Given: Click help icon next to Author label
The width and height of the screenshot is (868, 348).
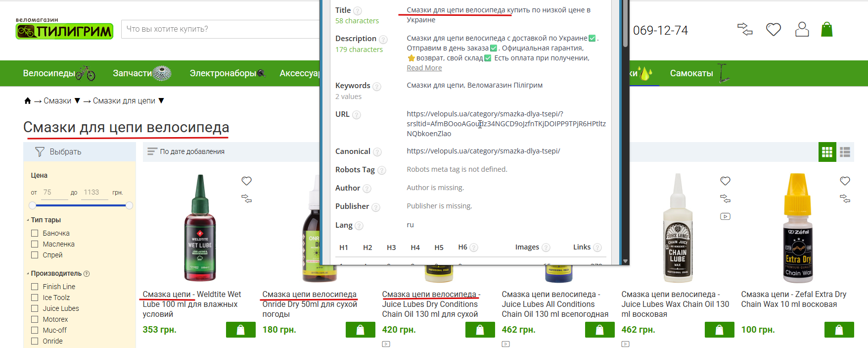Looking at the screenshot, I should tap(367, 189).
